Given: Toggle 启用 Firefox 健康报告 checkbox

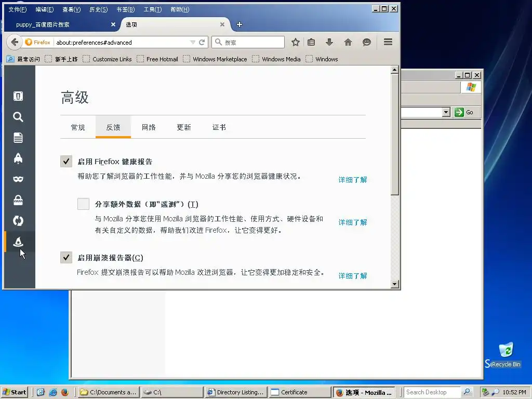Looking at the screenshot, I should (66, 161).
